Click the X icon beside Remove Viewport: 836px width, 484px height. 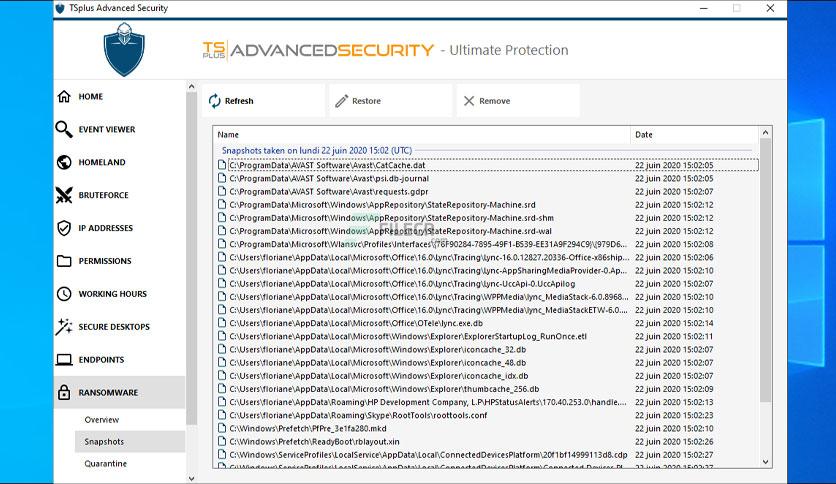click(469, 101)
